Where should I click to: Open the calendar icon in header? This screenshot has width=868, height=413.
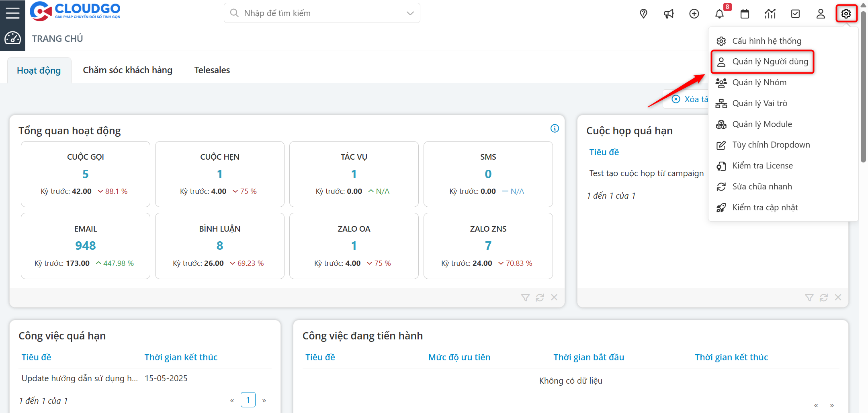745,14
